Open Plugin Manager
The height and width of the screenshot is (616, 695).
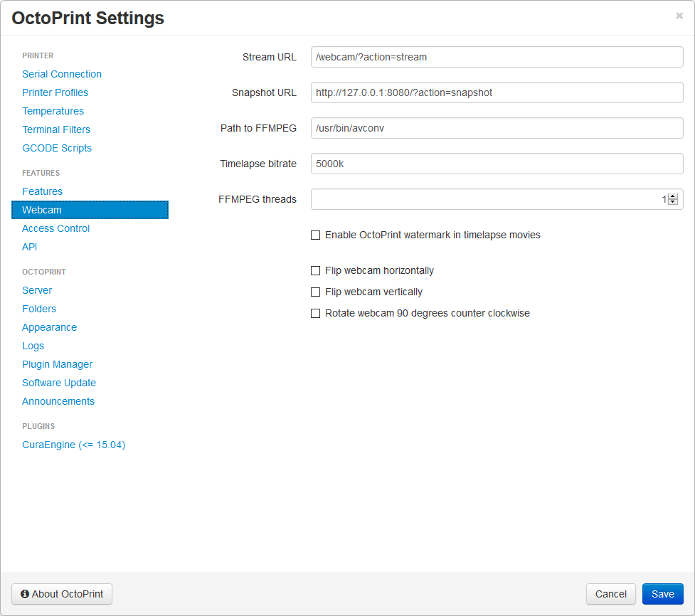coord(57,364)
